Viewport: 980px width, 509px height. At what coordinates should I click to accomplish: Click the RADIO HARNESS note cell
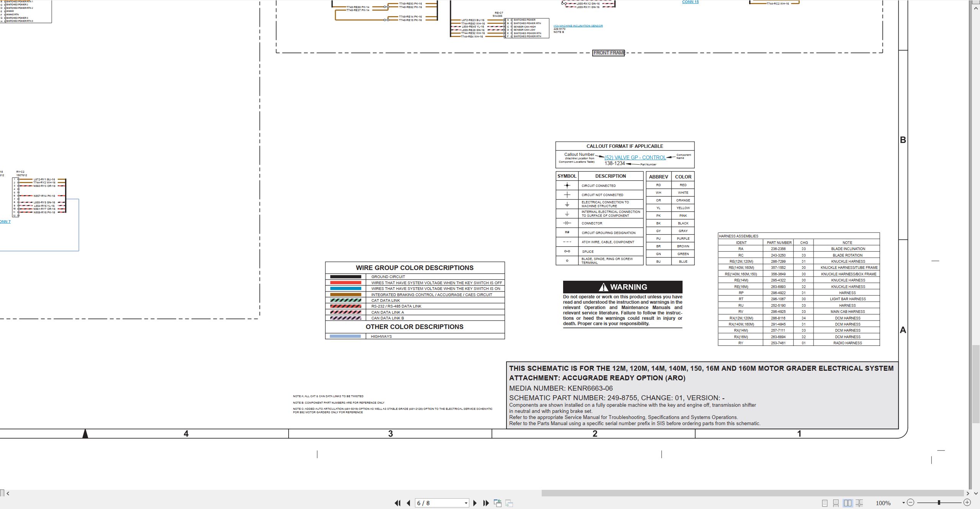[848, 343]
